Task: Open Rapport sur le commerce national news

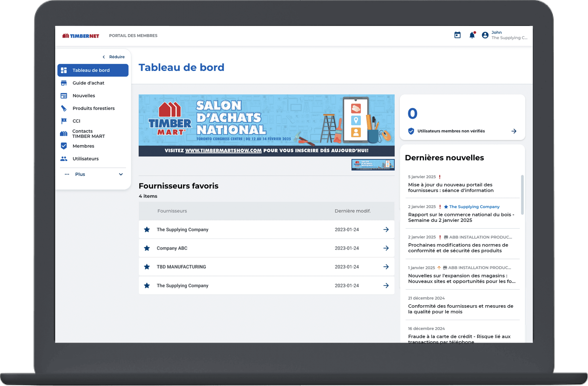Action: click(x=461, y=218)
